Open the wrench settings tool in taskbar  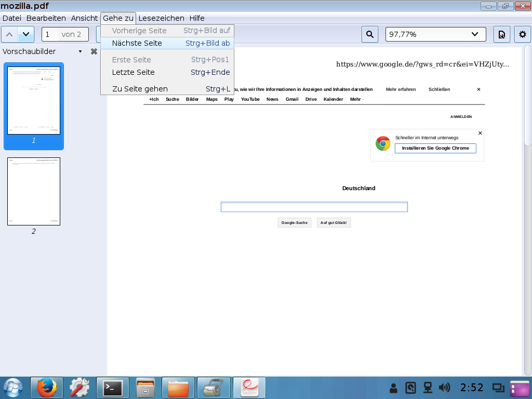pos(79,388)
